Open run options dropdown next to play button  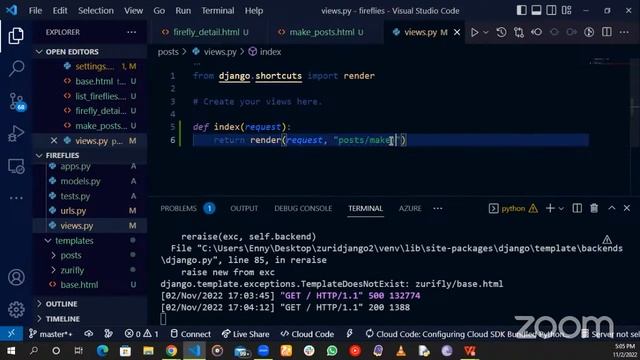486,32
